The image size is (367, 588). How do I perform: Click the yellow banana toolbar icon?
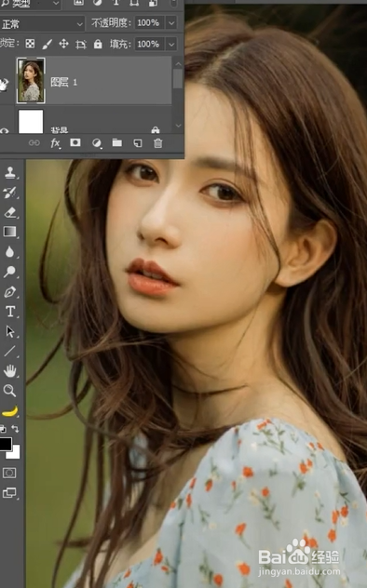(x=9, y=411)
